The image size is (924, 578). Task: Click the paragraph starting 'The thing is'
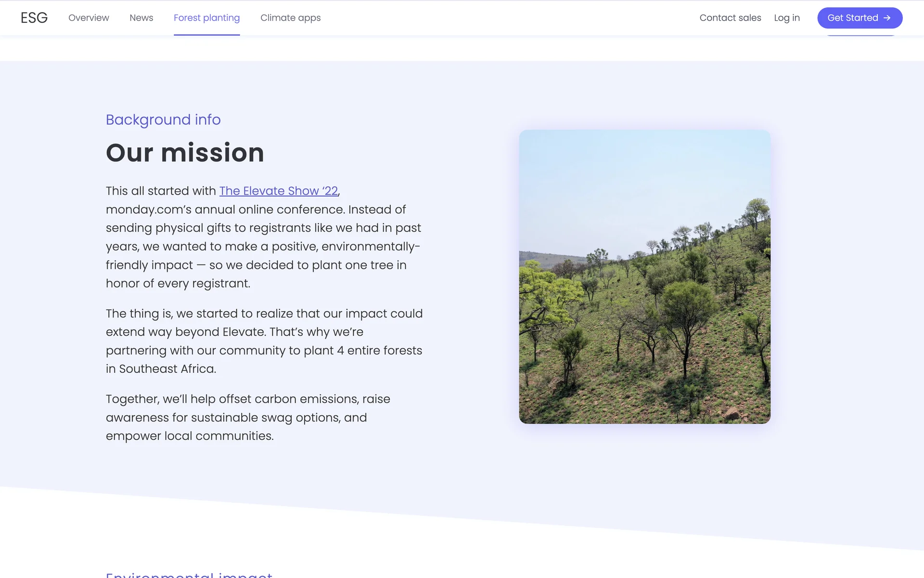[x=264, y=341]
